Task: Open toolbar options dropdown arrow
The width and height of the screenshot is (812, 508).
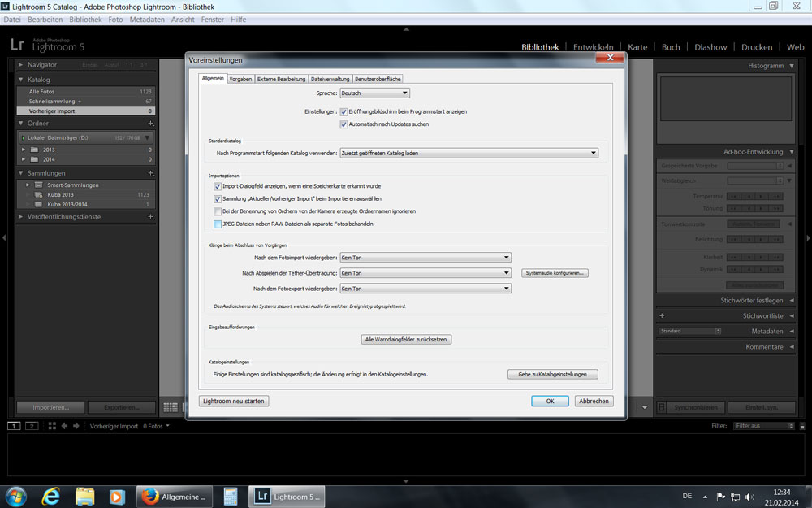Action: (x=645, y=407)
